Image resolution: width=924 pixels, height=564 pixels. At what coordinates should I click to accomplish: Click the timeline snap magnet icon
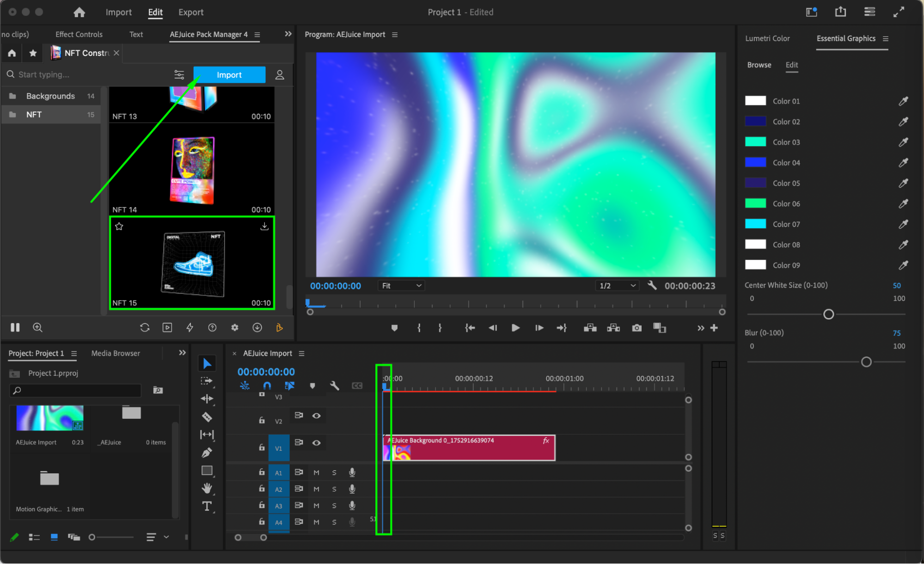pos(267,386)
